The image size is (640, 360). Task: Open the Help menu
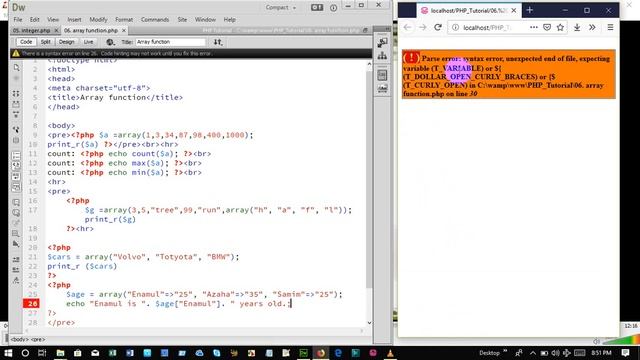tap(229, 20)
